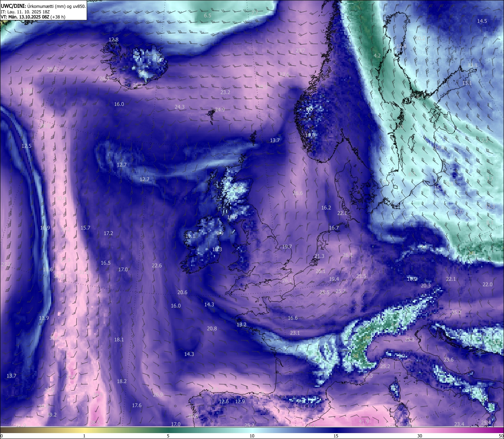Viewport: 504px width, 439px height.
Task: Click the 14.5 value label on the map
Action: [482, 21]
